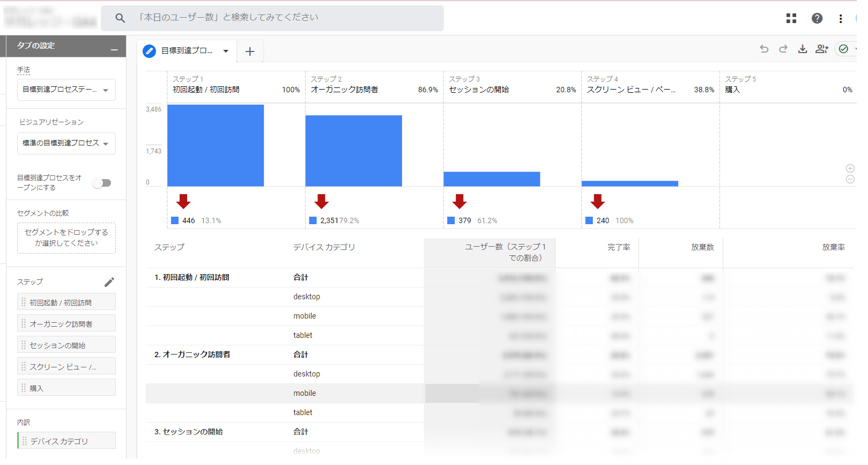Select the セッションの開始 step chip
868x465 pixels.
point(66,345)
